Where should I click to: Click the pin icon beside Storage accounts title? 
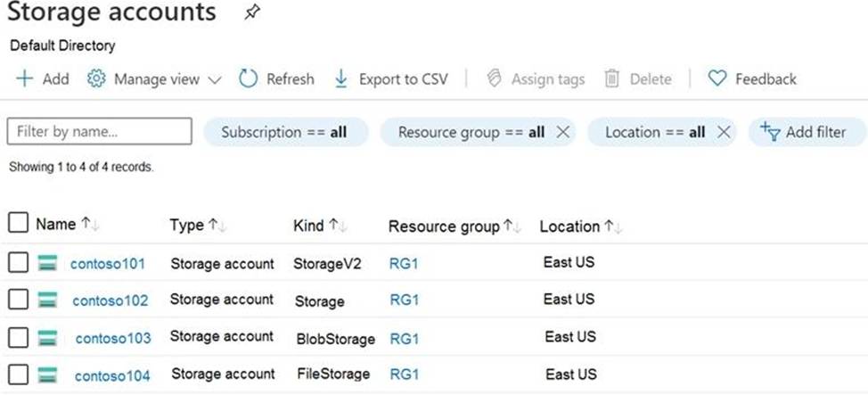(251, 13)
